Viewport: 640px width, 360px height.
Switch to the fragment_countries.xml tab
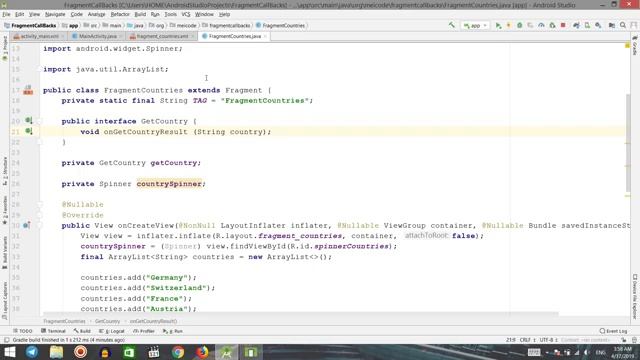pyautogui.click(x=161, y=36)
